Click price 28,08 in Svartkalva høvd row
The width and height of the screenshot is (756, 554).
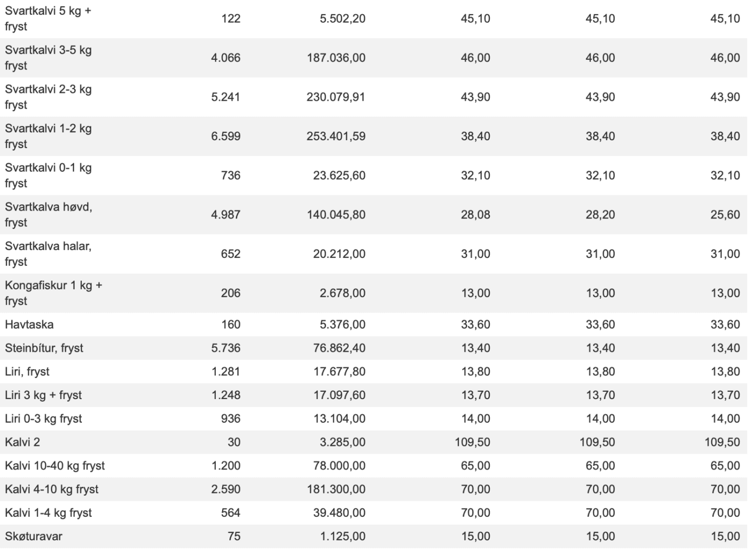pos(475,215)
